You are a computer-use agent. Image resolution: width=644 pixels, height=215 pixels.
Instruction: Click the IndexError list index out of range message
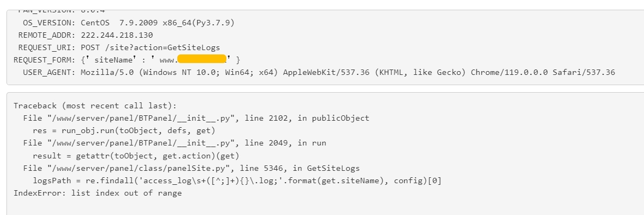pyautogui.click(x=98, y=193)
